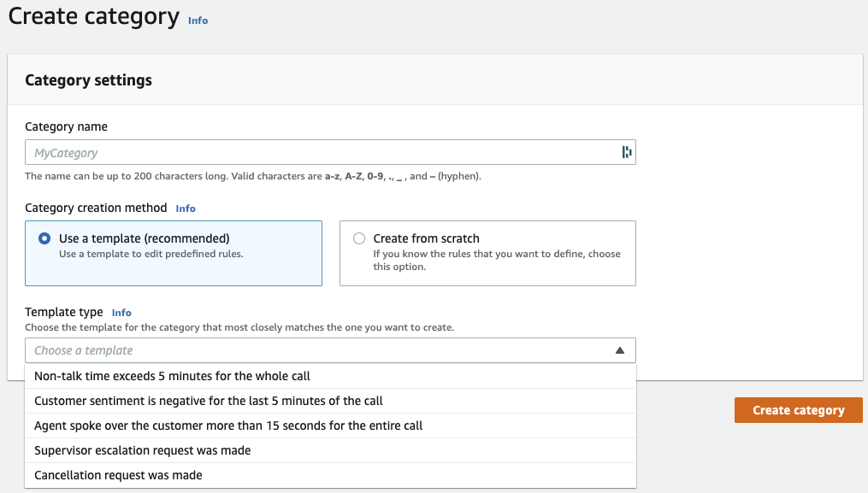Choose Non-talk time exceeds 5 minutes template
This screenshot has width=868, height=493.
pyautogui.click(x=172, y=376)
